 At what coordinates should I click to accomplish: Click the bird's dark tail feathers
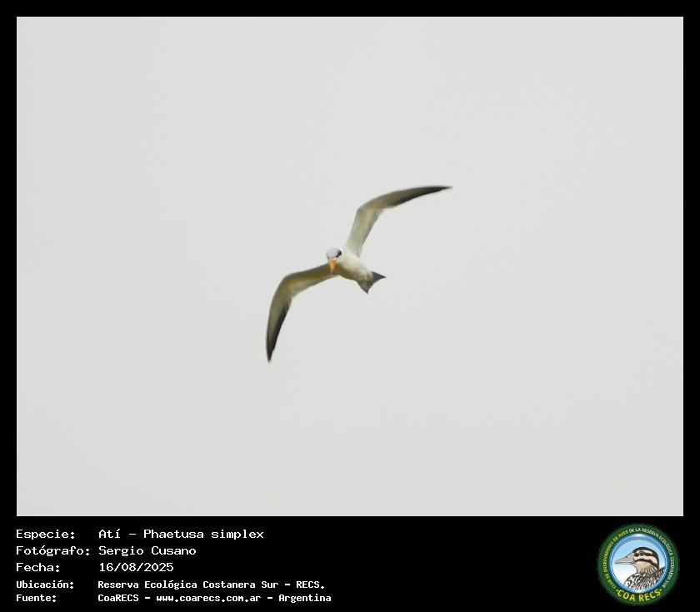coord(371,281)
